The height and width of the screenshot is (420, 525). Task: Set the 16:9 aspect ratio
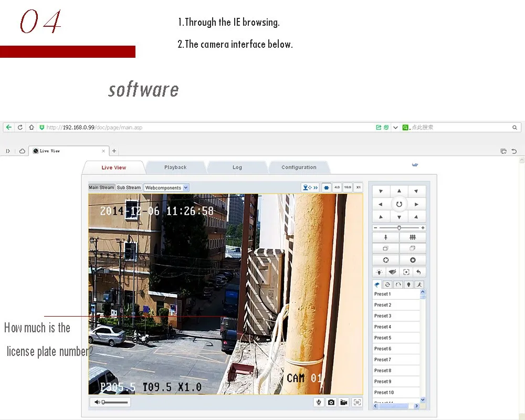pos(348,187)
